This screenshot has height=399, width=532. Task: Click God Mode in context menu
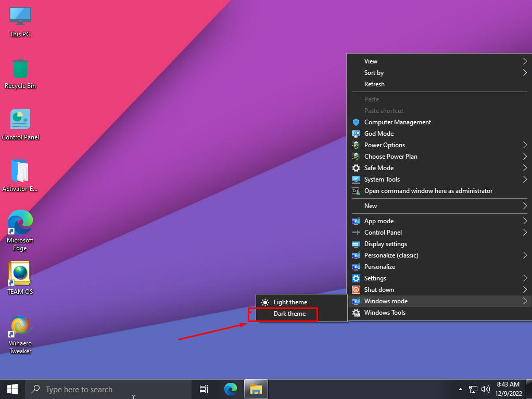coord(378,134)
